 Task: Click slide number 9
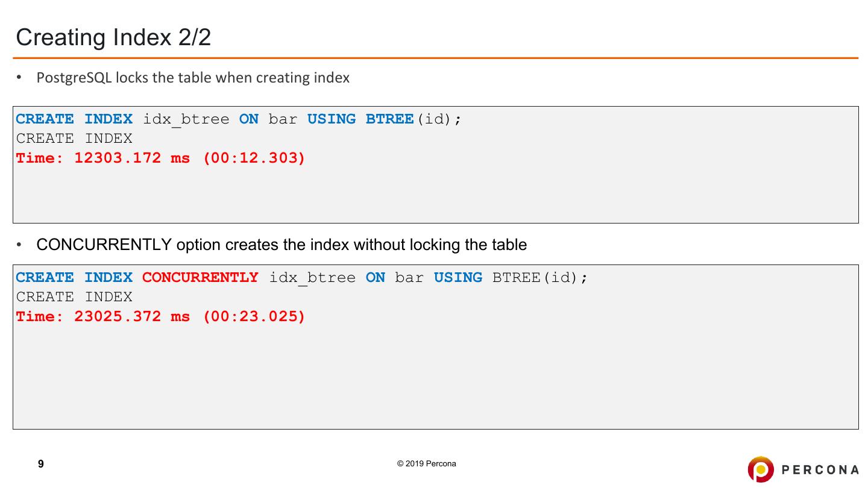coord(41,464)
